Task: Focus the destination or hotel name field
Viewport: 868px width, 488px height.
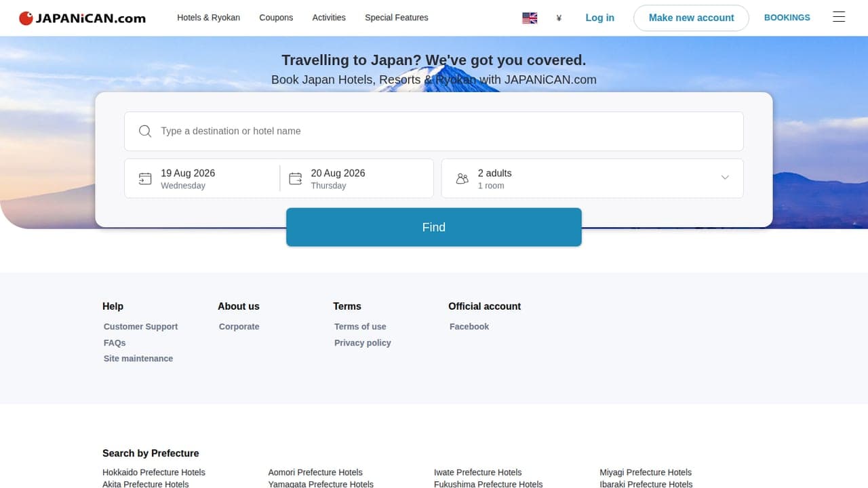Action: (434, 131)
